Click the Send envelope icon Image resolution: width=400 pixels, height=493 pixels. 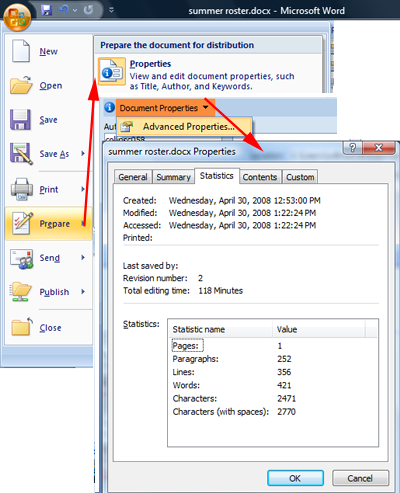click(x=22, y=258)
